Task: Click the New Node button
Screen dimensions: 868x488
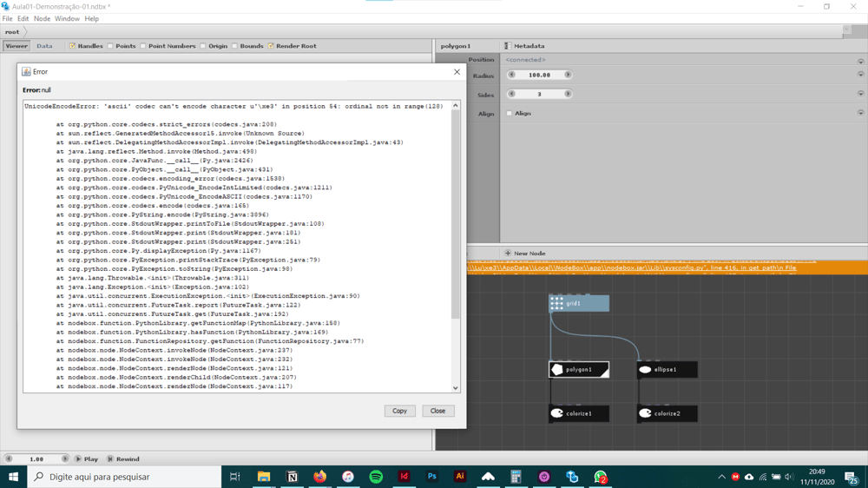Action: pyautogui.click(x=525, y=254)
